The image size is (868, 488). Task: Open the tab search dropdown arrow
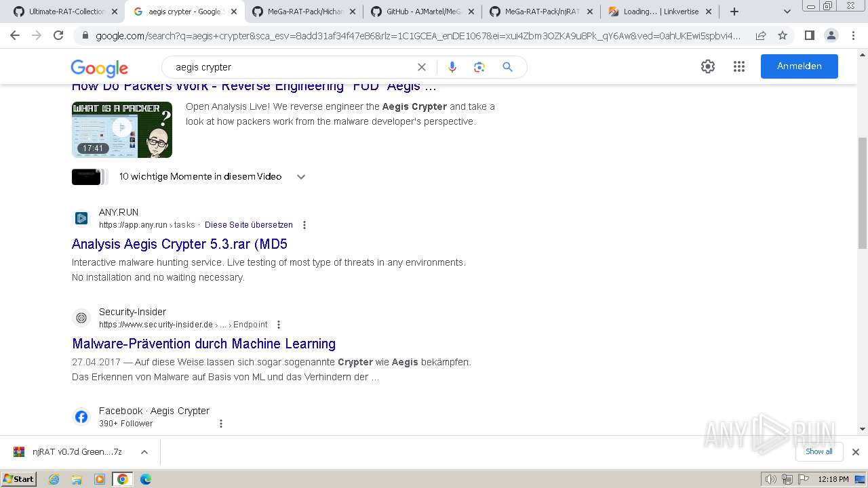787,12
